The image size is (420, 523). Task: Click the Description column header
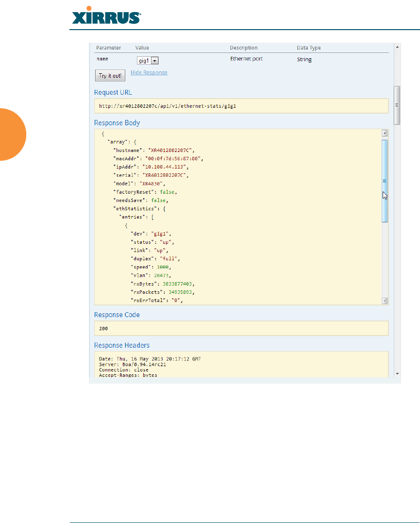click(244, 48)
